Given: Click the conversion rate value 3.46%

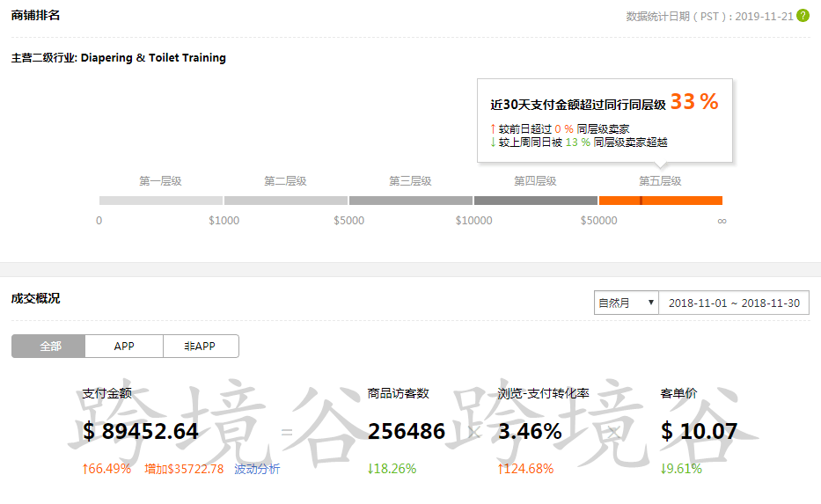Looking at the screenshot, I should [x=530, y=431].
